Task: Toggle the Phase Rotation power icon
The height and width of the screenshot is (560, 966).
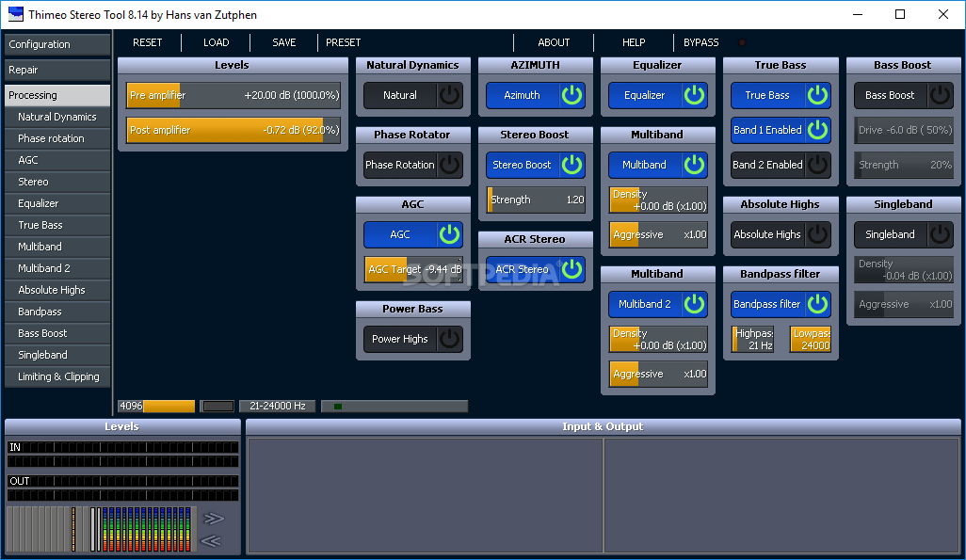Action: point(449,165)
